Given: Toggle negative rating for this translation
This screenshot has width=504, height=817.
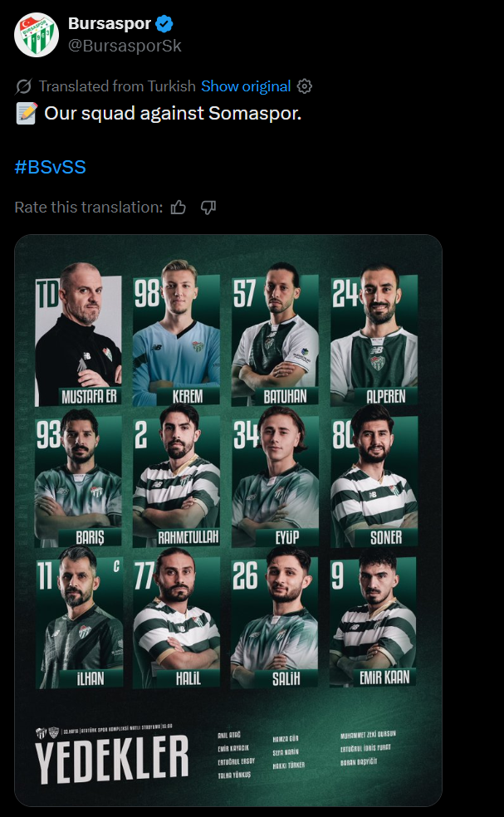Looking at the screenshot, I should click(208, 208).
